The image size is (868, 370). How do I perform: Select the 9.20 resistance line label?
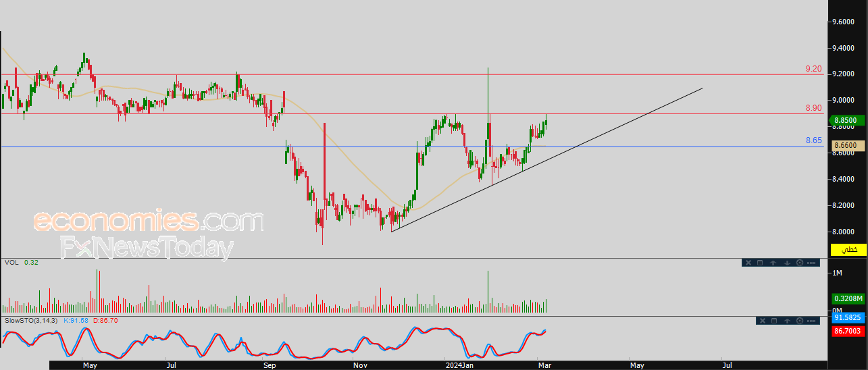tap(813, 69)
